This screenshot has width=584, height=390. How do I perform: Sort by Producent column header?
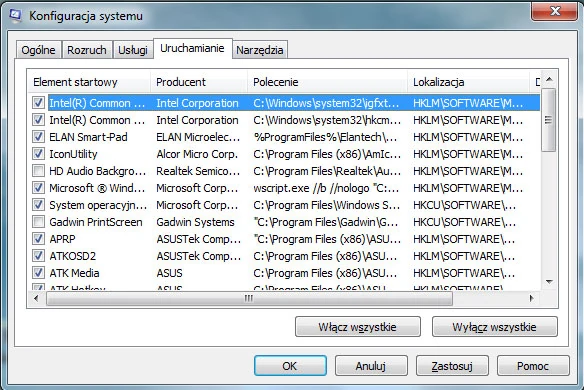199,82
